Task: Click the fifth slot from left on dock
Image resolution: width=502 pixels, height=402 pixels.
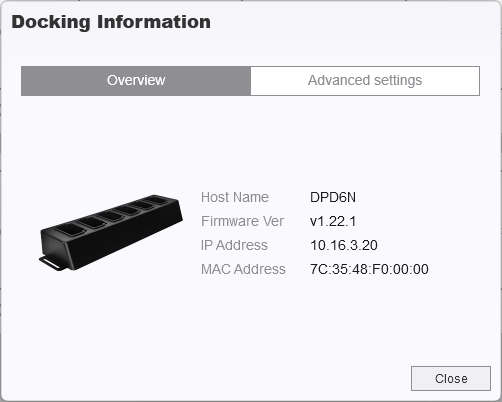Action: (x=142, y=205)
